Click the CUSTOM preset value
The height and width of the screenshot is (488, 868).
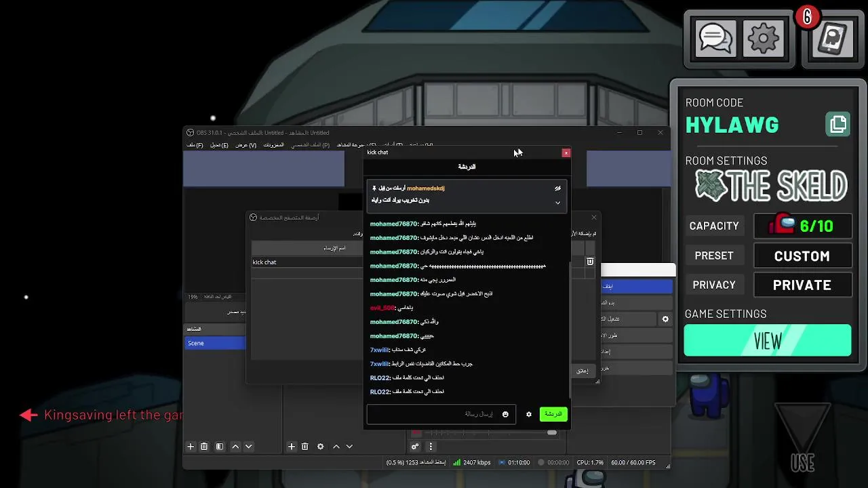click(802, 256)
